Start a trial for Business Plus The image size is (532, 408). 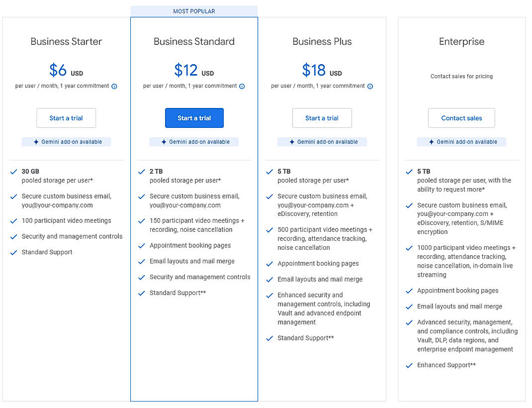pyautogui.click(x=322, y=118)
